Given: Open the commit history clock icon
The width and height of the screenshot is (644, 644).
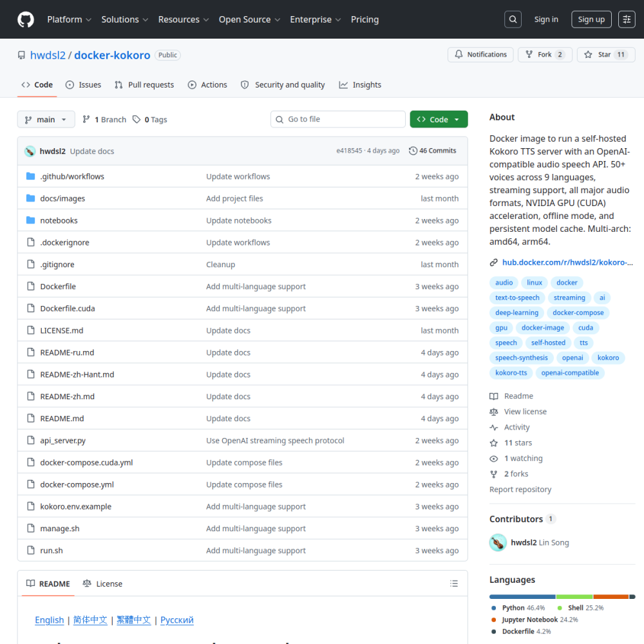Looking at the screenshot, I should click(413, 151).
